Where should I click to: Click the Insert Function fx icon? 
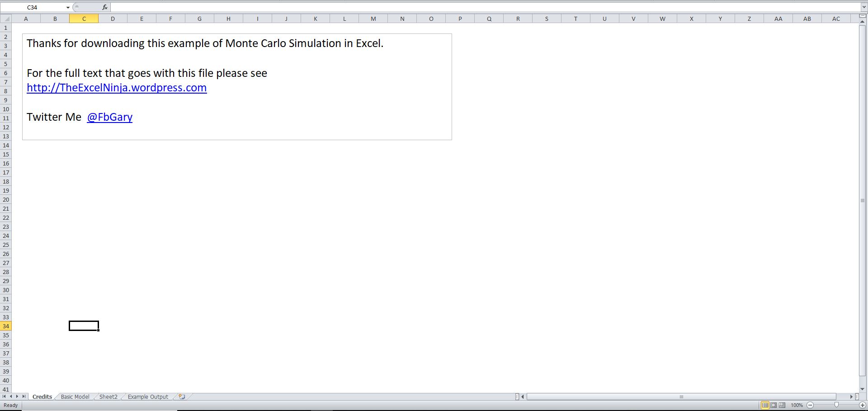105,7
